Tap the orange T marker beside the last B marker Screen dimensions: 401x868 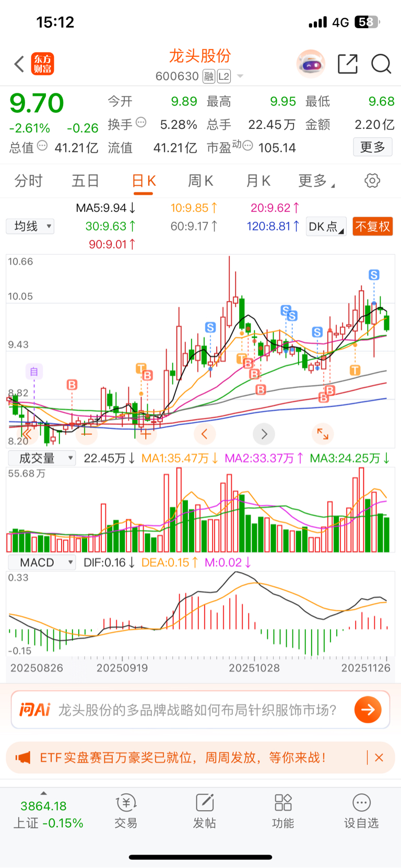(x=355, y=370)
